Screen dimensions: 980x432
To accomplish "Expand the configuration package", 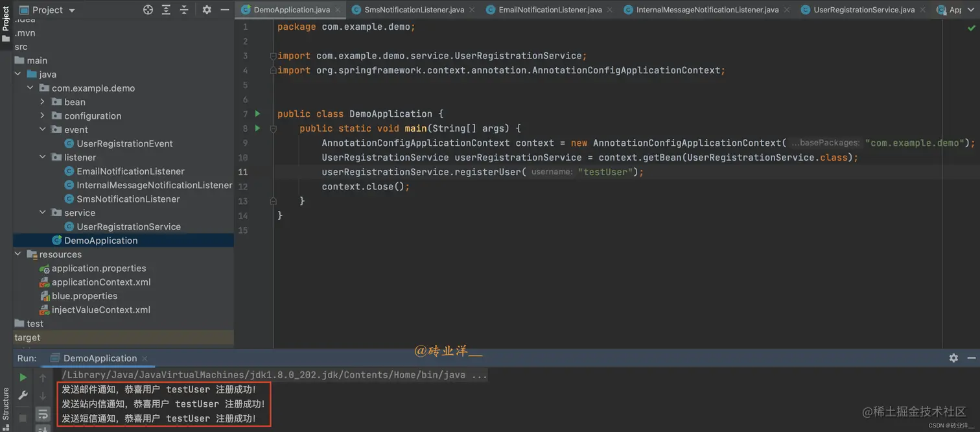I will click(x=43, y=115).
